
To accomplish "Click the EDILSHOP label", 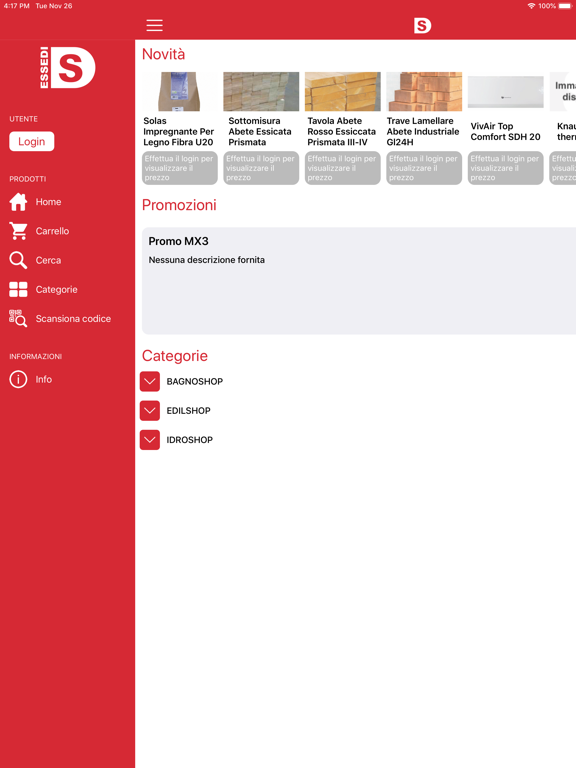I will tap(189, 410).
